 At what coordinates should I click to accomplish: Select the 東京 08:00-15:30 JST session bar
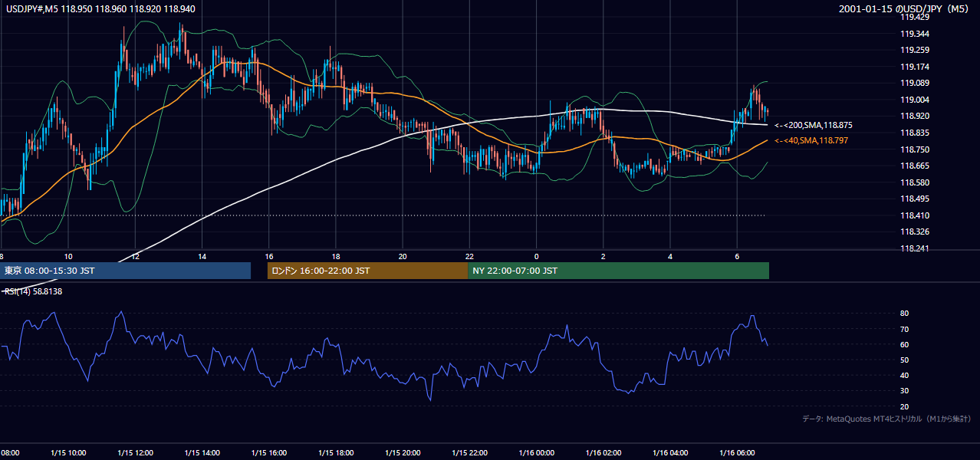pyautogui.click(x=125, y=271)
